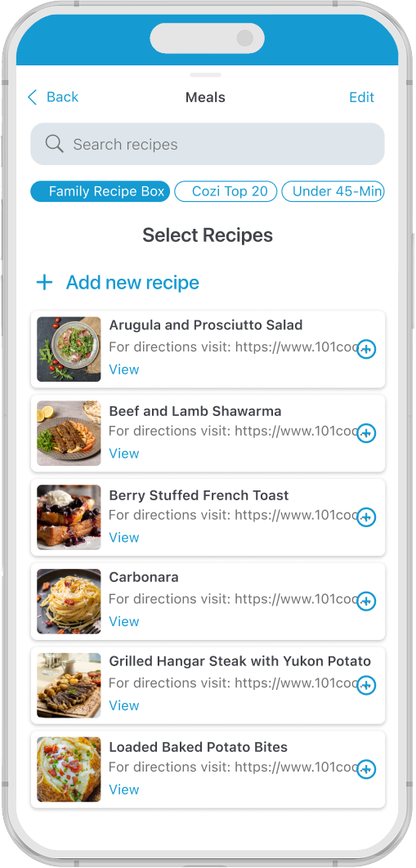Open View link for Carbonara
416x868 pixels.
[124, 622]
